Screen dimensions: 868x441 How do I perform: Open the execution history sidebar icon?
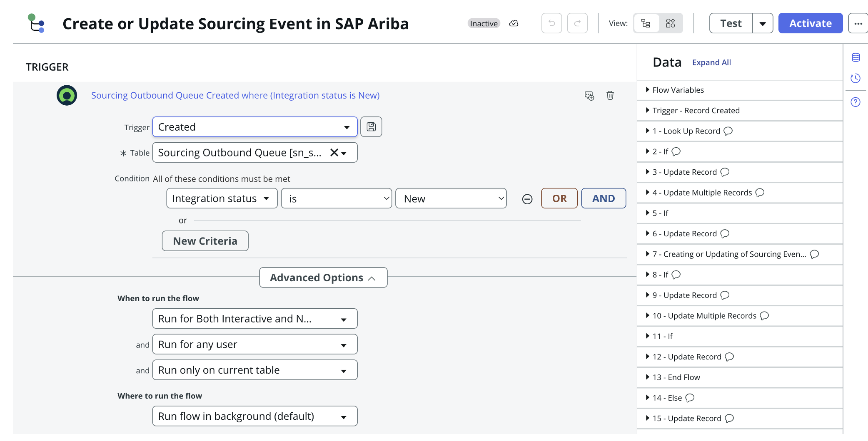(856, 78)
